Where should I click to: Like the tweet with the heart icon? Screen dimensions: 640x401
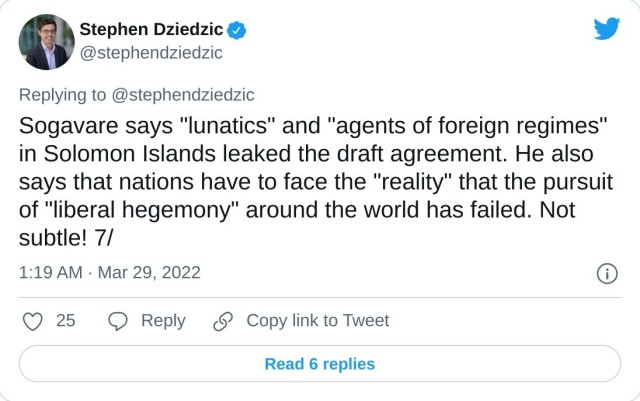(x=32, y=321)
